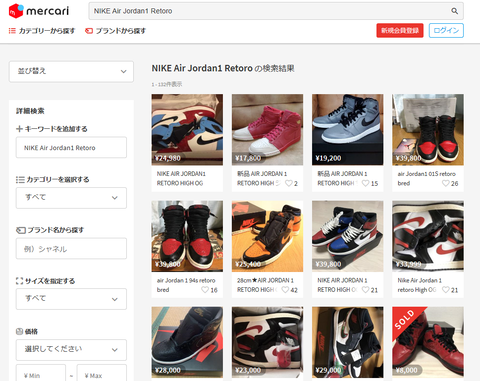The image size is (480, 381).
Task: Open the ¥28,000 listing photo
Action: coord(187,342)
